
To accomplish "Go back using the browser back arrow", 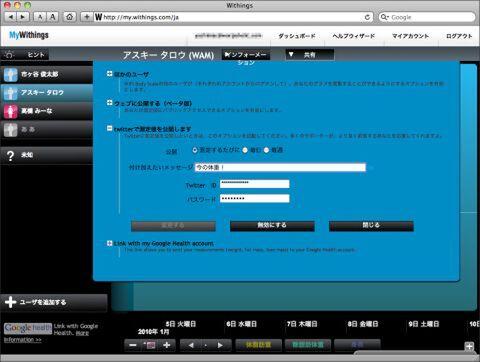I will (x=11, y=17).
